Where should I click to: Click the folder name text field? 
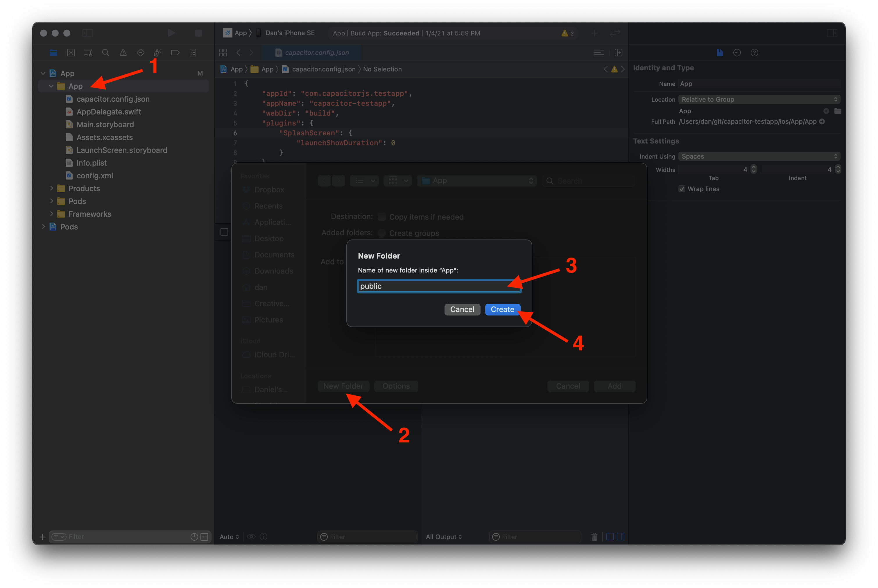tap(438, 286)
